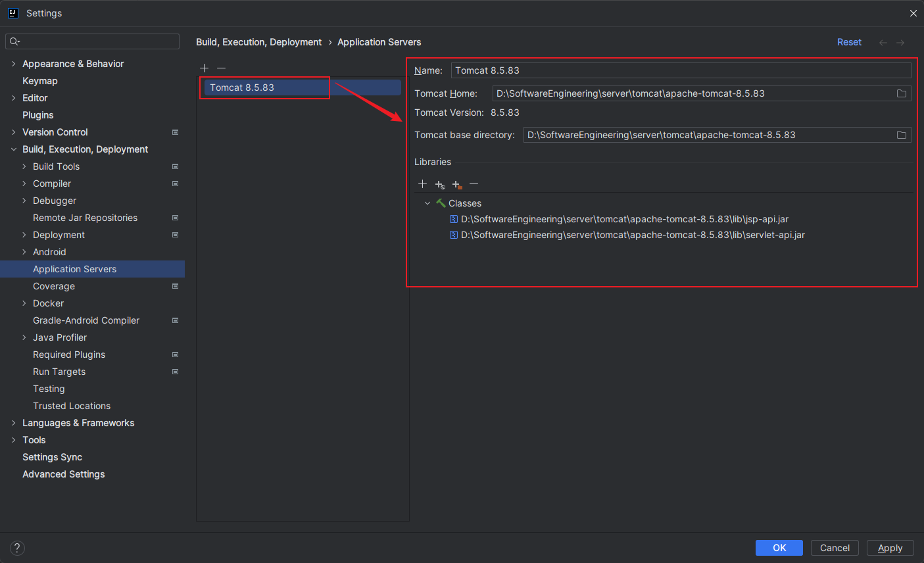Expand Java Profiler node
The width and height of the screenshot is (924, 563).
click(x=24, y=337)
